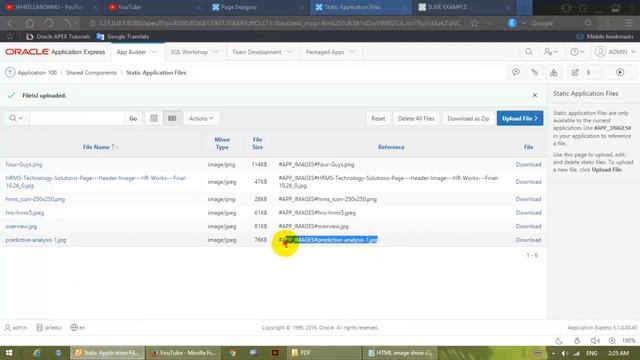This screenshot has height=360, width=640.
Task: Open the predictive-analysis-1.jpg file link
Action: pyautogui.click(x=36, y=240)
